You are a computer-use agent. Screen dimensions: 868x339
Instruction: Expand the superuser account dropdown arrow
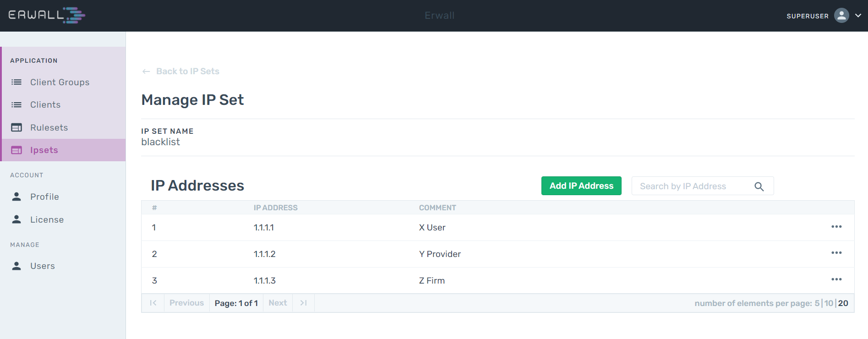pyautogui.click(x=858, y=16)
